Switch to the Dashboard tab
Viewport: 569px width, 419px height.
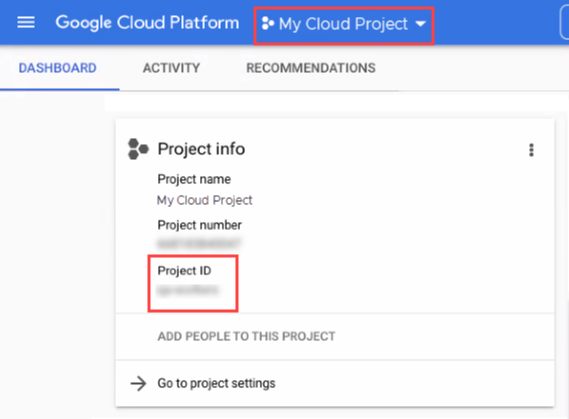tap(58, 68)
